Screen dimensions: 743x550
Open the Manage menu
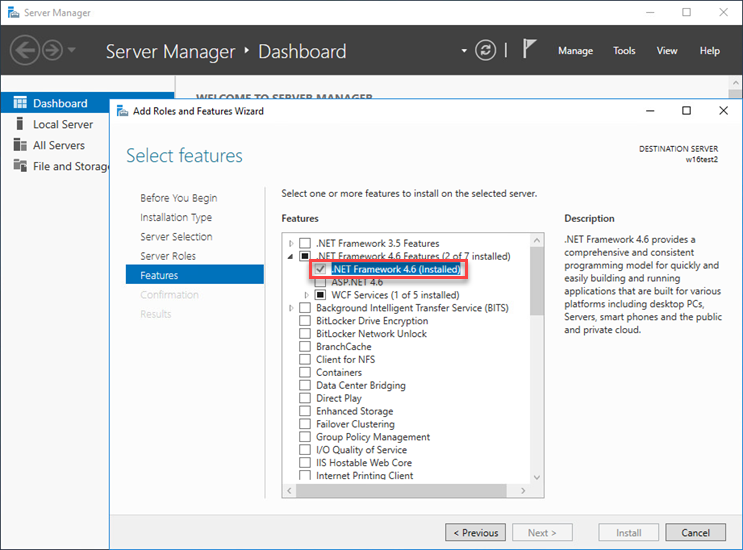coord(575,51)
